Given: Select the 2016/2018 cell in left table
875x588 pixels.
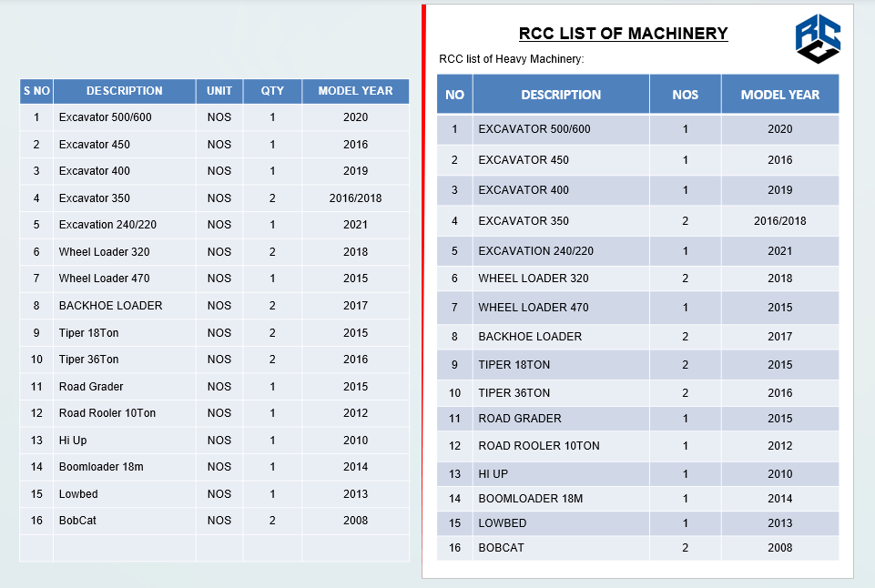Looking at the screenshot, I should coord(355,198).
